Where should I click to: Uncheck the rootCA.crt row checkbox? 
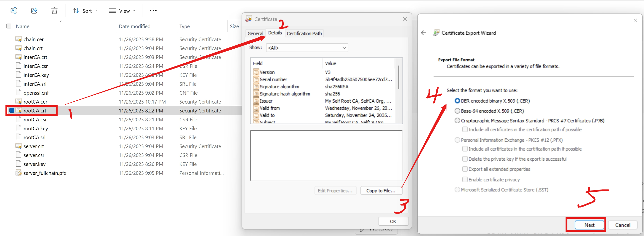click(12, 111)
